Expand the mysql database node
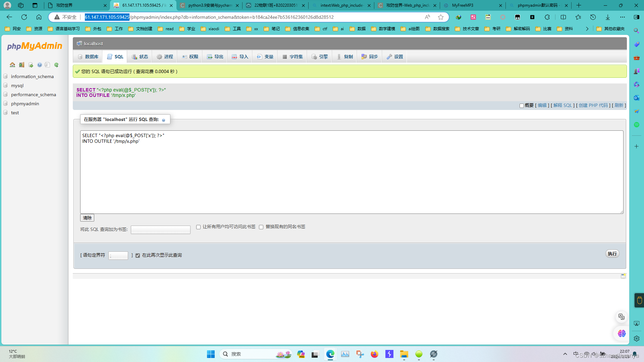Screen dimensions: 644x362 5,85
